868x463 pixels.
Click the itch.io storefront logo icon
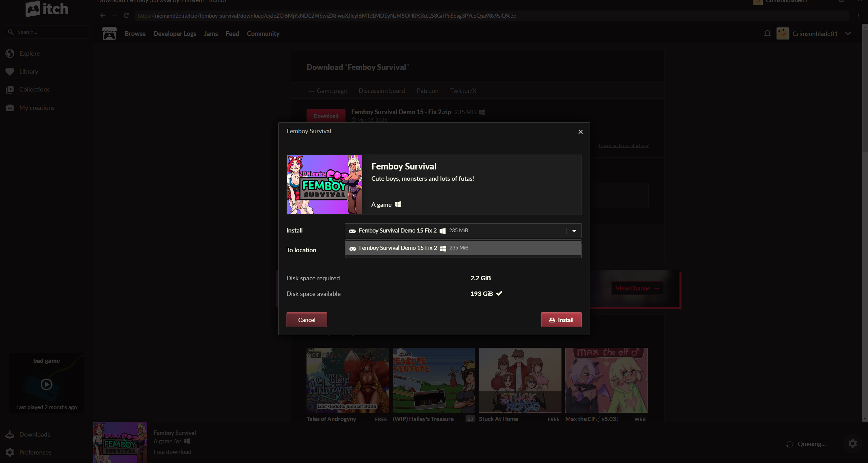click(x=109, y=34)
